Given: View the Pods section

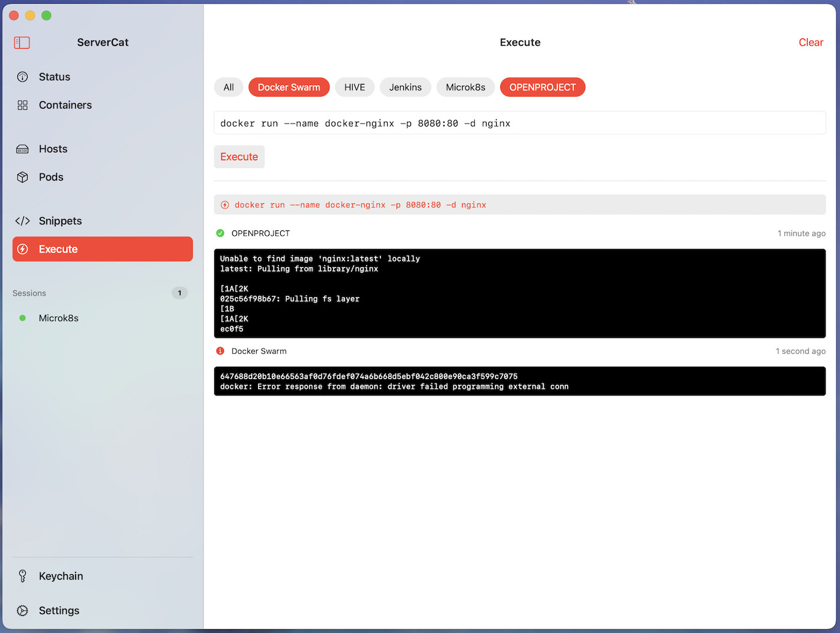Looking at the screenshot, I should [51, 177].
